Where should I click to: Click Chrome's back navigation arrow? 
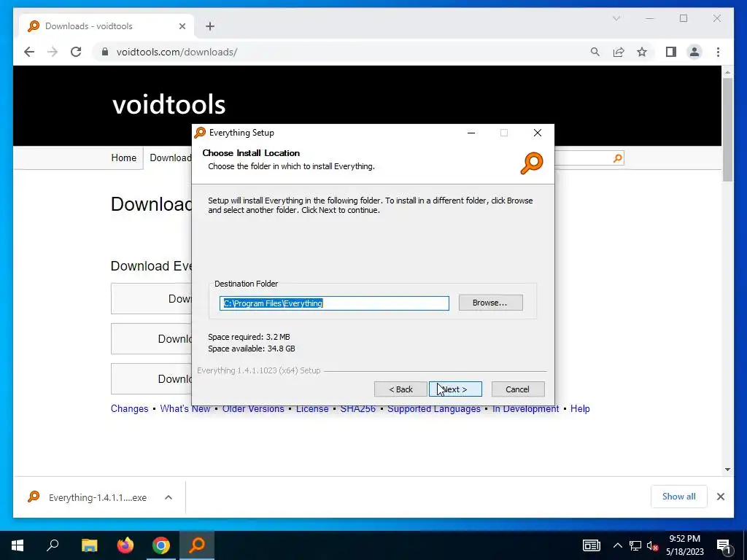[x=29, y=52]
